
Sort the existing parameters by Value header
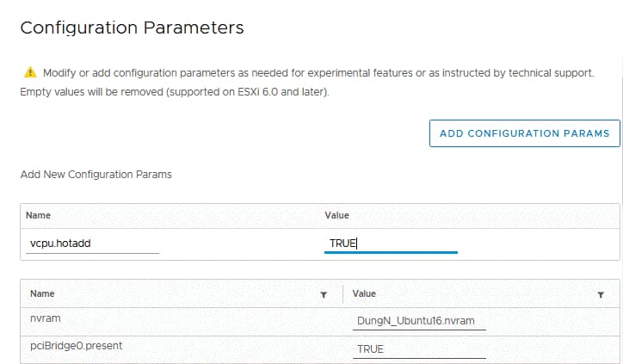(364, 294)
